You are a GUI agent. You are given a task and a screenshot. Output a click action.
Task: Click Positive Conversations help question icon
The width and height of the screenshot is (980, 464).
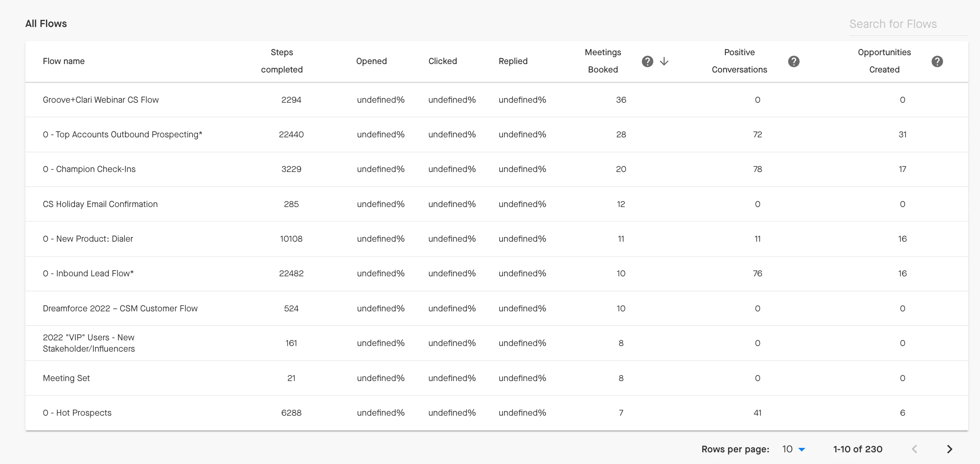click(x=793, y=61)
